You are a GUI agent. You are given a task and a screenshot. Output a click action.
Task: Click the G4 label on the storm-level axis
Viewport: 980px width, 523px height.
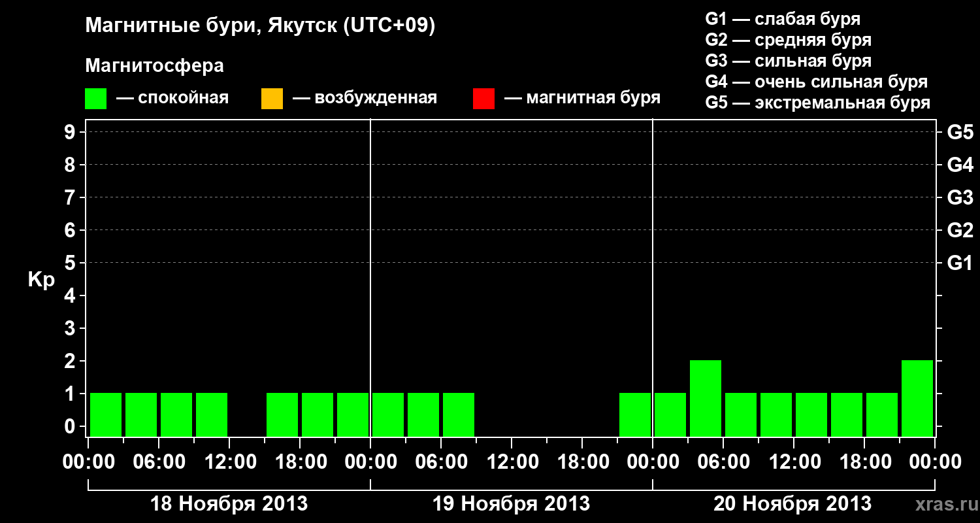(x=960, y=165)
